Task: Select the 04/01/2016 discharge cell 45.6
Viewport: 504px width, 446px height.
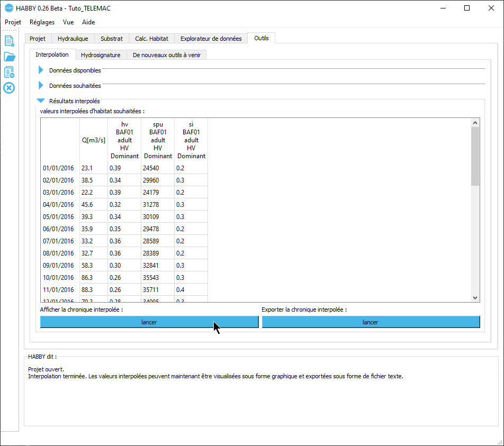Action: click(x=93, y=205)
